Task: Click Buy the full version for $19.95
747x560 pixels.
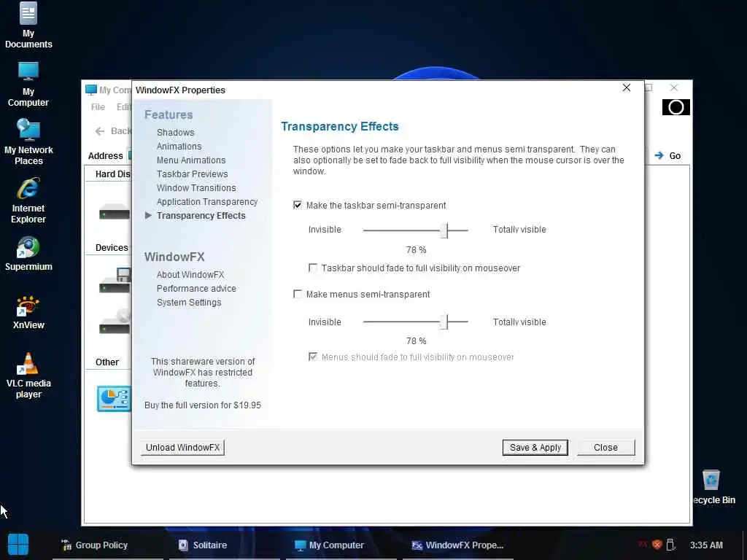Action: click(x=203, y=405)
